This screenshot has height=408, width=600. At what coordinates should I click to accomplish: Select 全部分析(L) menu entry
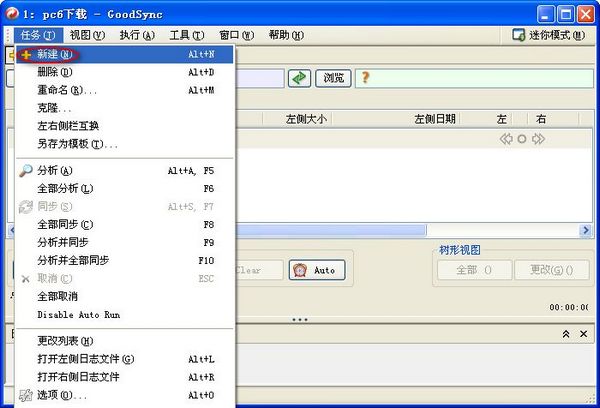124,188
